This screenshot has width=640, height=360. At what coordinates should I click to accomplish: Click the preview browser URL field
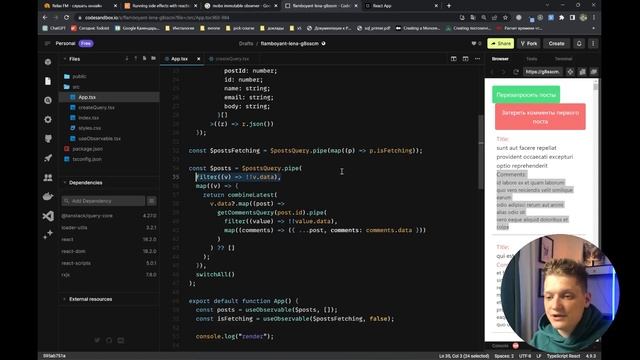click(x=542, y=72)
